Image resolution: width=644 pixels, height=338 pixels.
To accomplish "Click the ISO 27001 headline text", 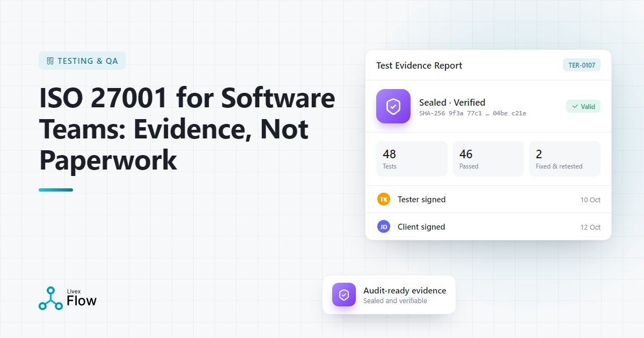I will 187,129.
